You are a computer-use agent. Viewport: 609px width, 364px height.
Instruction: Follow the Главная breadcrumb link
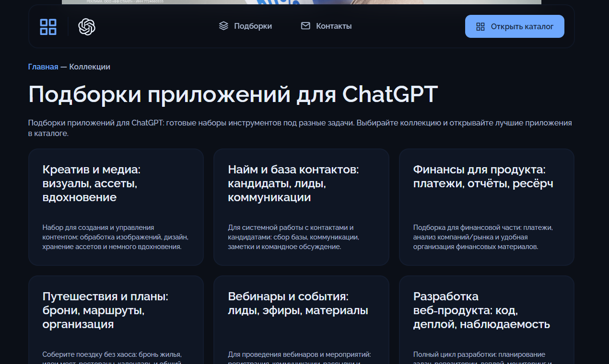[x=43, y=67]
